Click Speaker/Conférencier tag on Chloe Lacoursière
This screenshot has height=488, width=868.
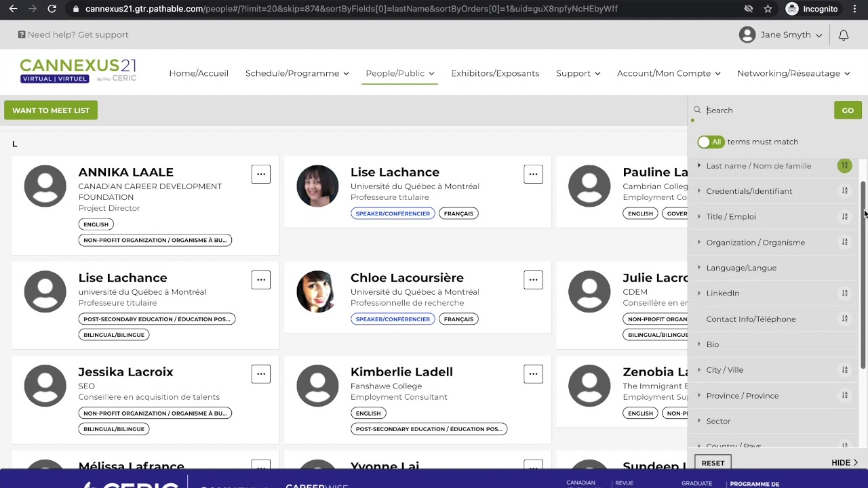tap(393, 319)
